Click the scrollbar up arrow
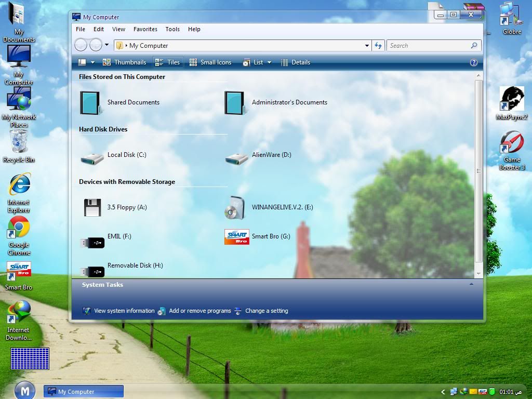This screenshot has width=532, height=399. point(478,75)
